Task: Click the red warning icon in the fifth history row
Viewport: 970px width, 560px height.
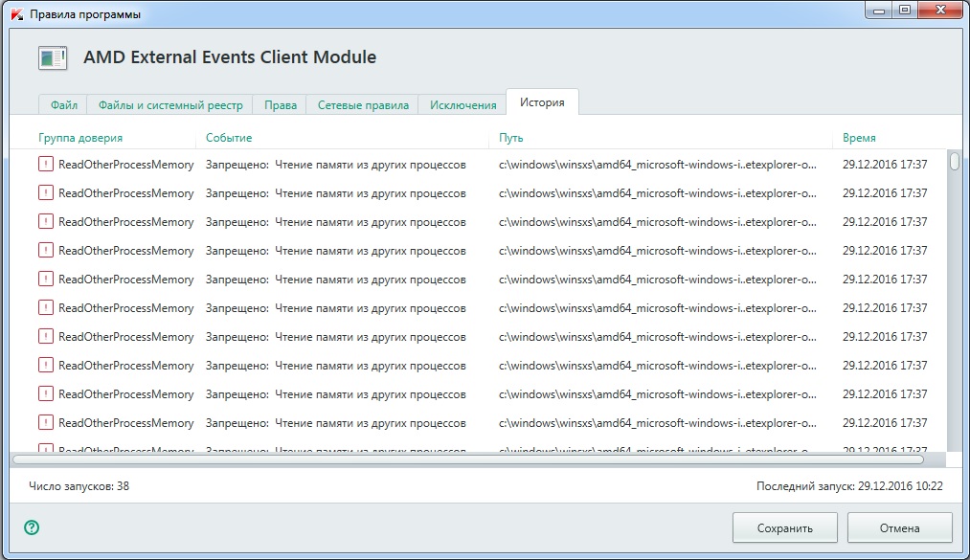Action: click(46, 280)
